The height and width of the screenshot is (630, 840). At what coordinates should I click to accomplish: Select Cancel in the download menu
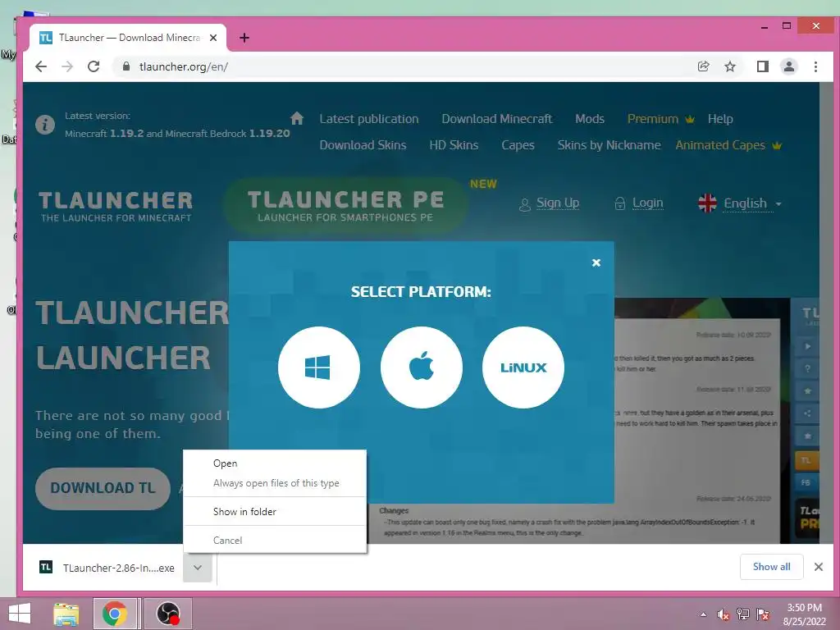275,541
